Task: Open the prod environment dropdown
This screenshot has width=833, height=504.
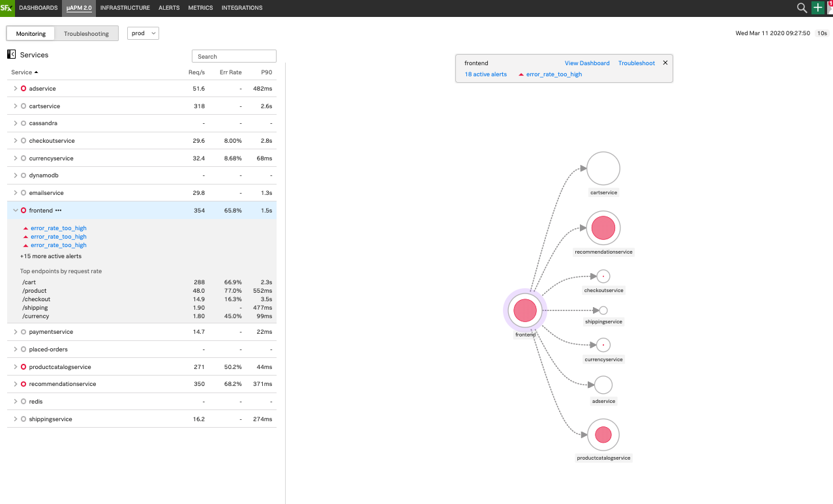Action: point(142,33)
